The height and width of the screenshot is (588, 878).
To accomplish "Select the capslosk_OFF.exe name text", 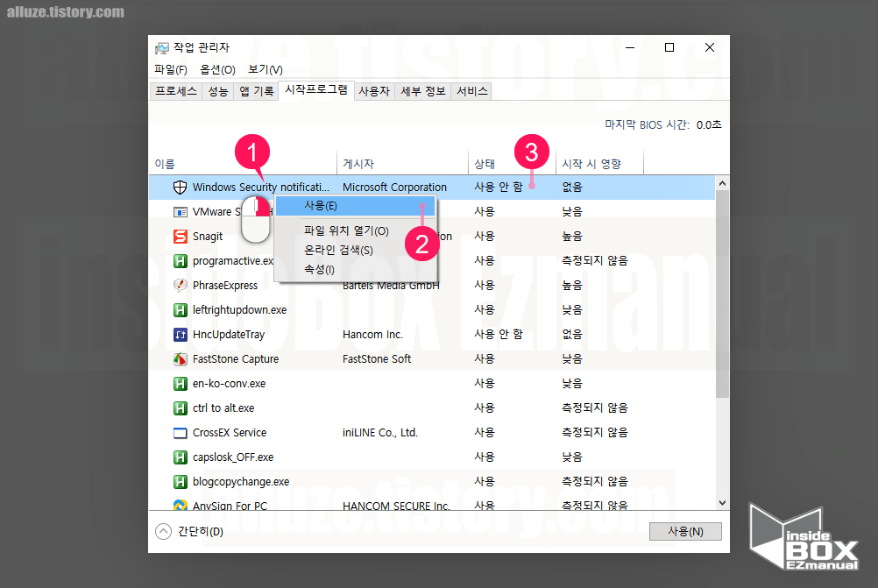I will [x=233, y=457].
